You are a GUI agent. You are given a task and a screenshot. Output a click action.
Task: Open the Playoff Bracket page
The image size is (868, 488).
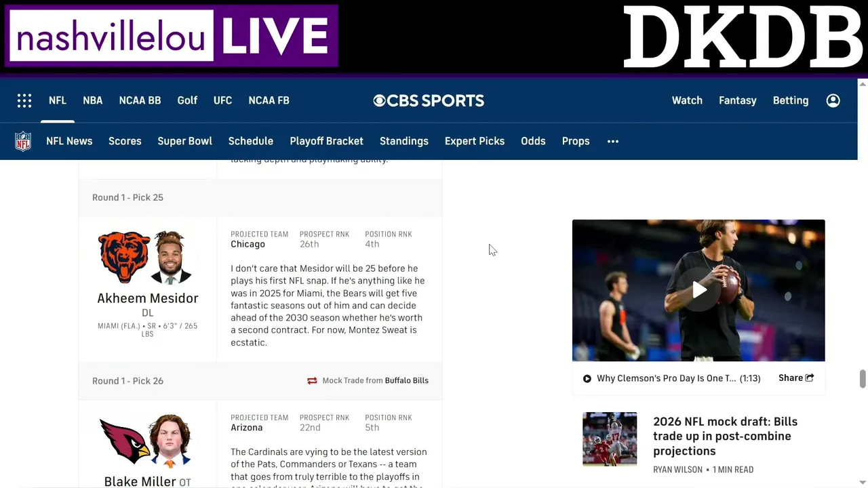(x=326, y=141)
